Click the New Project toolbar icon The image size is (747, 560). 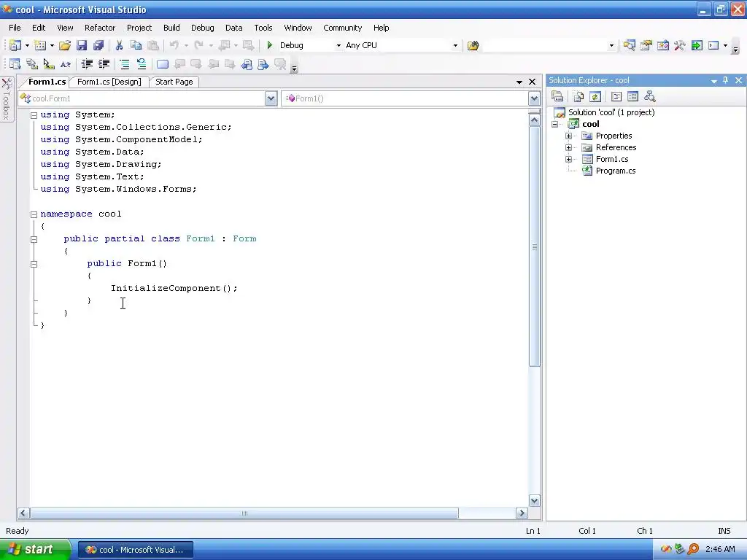pos(15,45)
